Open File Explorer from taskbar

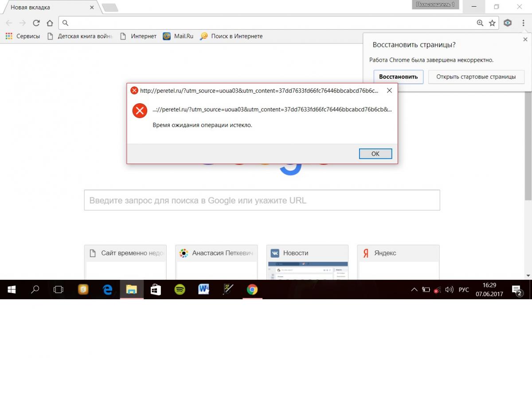click(132, 289)
